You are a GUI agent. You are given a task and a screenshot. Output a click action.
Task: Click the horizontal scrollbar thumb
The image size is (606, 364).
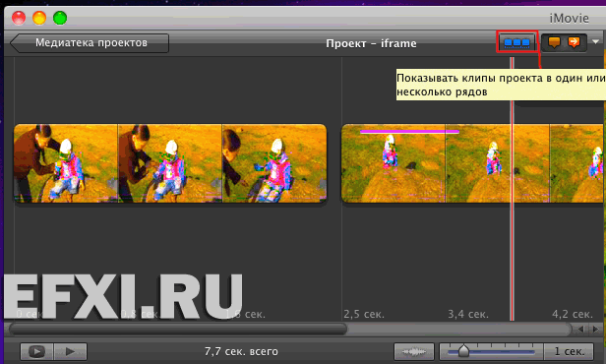point(178,330)
